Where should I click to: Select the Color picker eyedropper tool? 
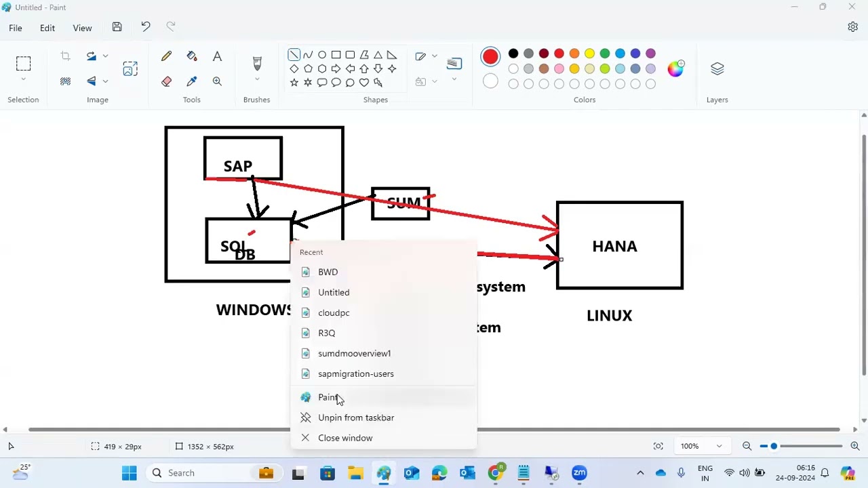pos(192,81)
